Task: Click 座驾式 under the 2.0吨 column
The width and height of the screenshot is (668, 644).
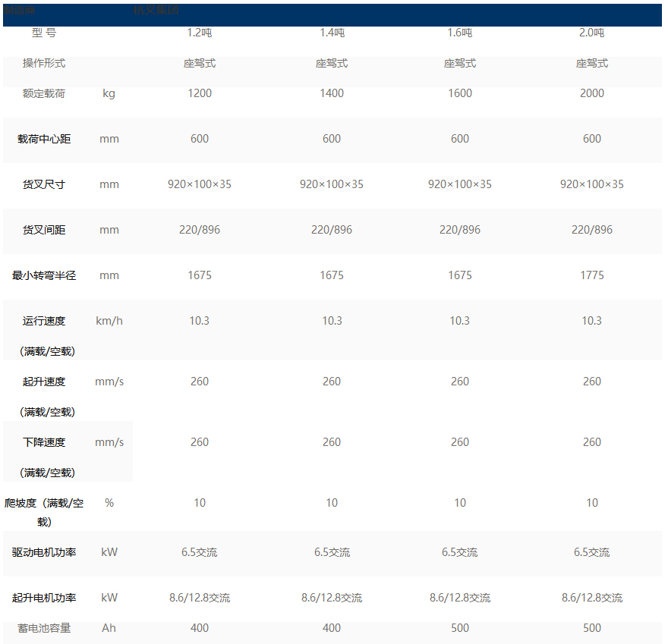Action: [x=592, y=64]
